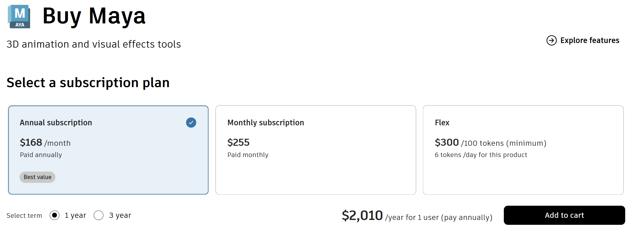Click the "6 tokens /day for this product" text
The height and width of the screenshot is (249, 644).
pyautogui.click(x=481, y=155)
